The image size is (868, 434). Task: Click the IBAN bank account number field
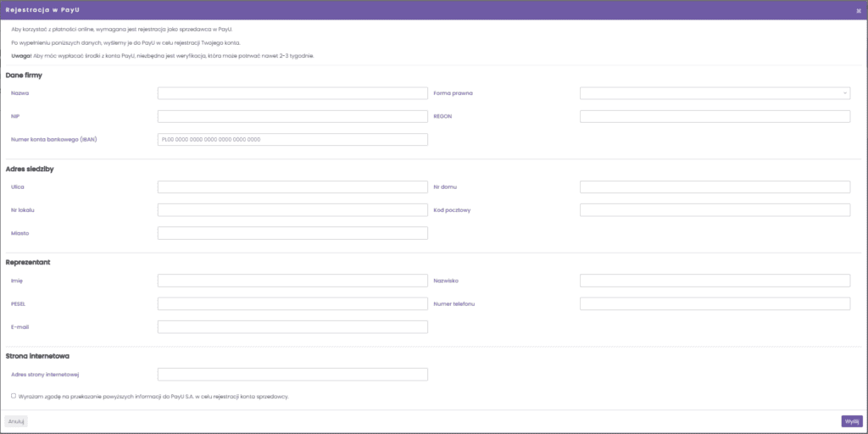[x=292, y=140]
